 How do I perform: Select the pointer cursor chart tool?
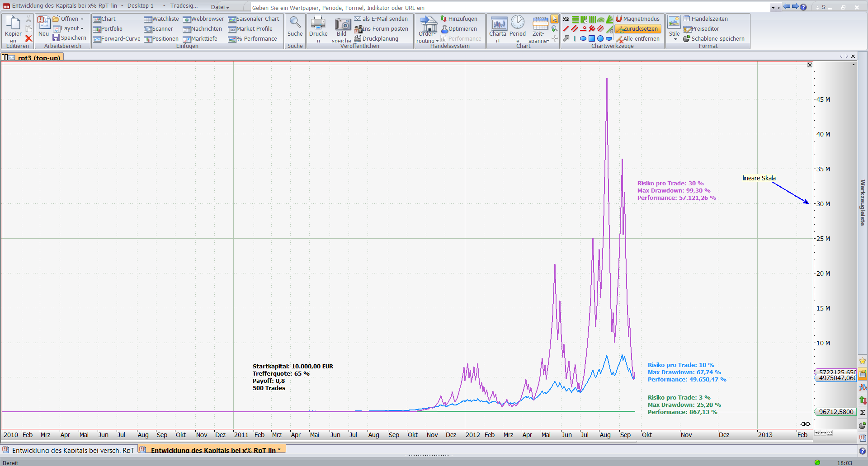(x=554, y=19)
